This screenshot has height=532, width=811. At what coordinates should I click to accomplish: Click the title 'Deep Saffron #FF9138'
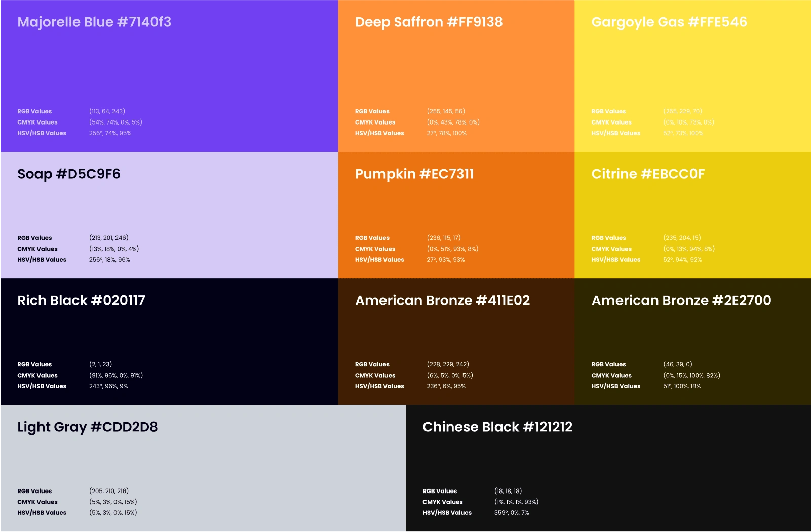429,22
